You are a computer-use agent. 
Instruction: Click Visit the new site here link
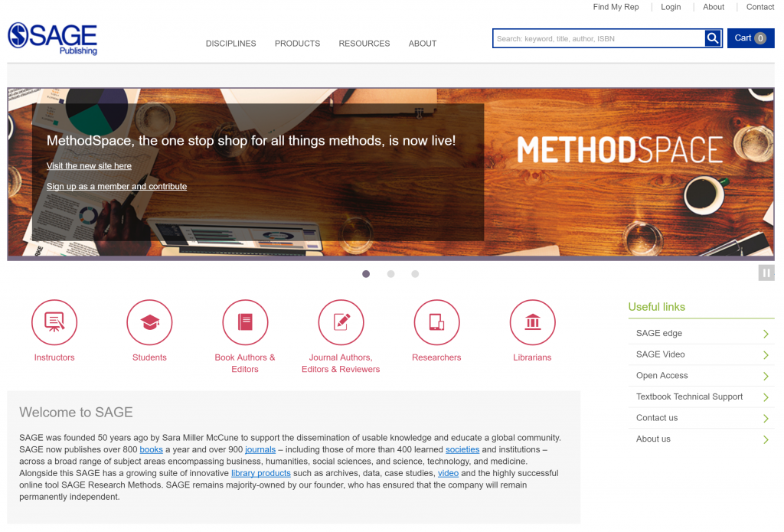point(89,166)
